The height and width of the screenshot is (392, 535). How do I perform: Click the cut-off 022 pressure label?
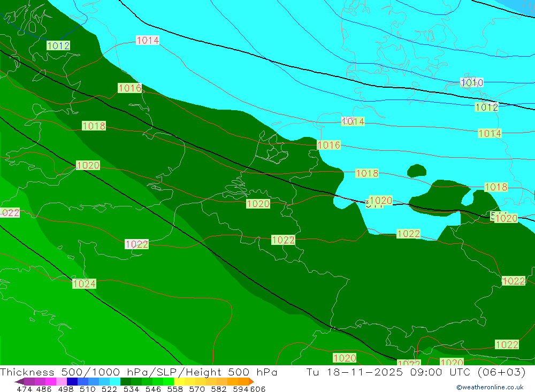[10, 213]
